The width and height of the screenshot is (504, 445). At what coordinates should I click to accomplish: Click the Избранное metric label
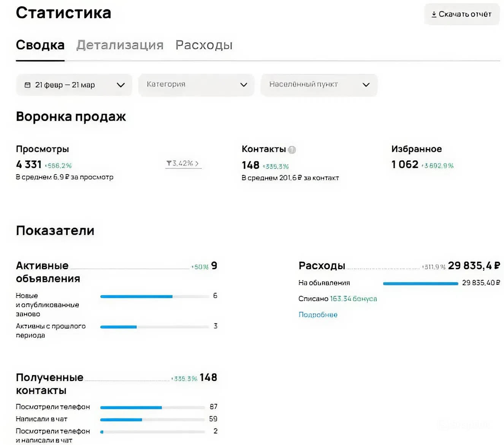417,149
